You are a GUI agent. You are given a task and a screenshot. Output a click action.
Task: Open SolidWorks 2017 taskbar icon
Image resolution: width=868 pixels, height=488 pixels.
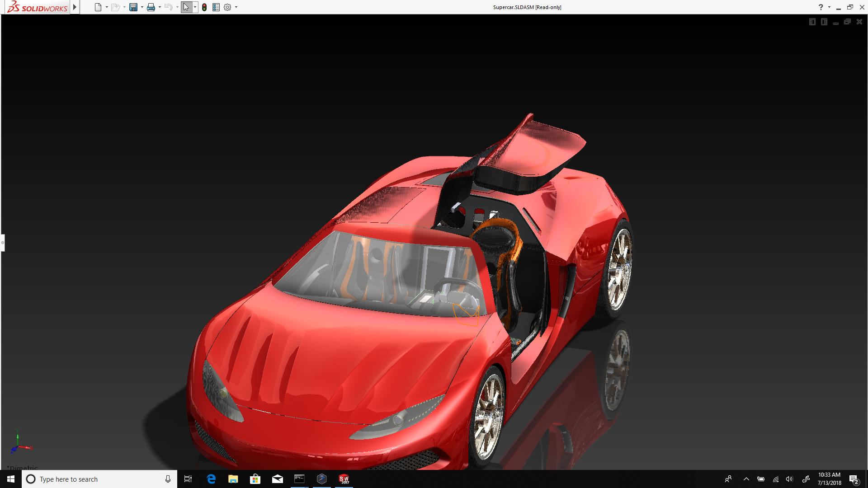click(344, 479)
